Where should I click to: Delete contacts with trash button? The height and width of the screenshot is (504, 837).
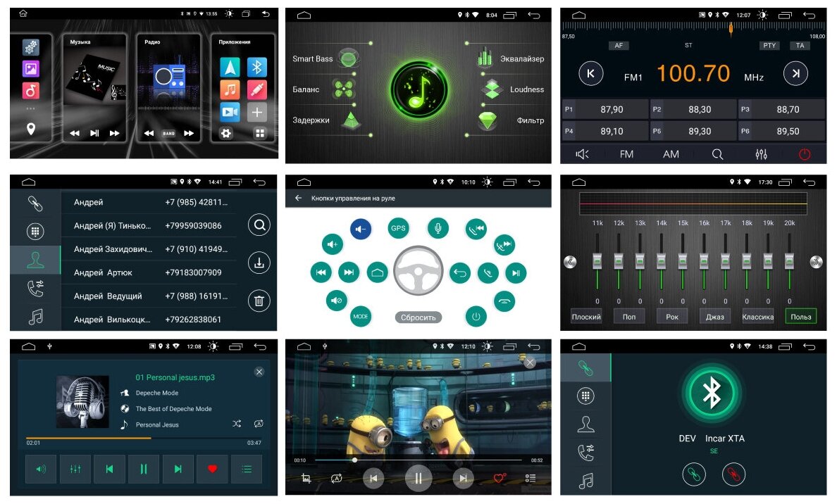coord(259,301)
